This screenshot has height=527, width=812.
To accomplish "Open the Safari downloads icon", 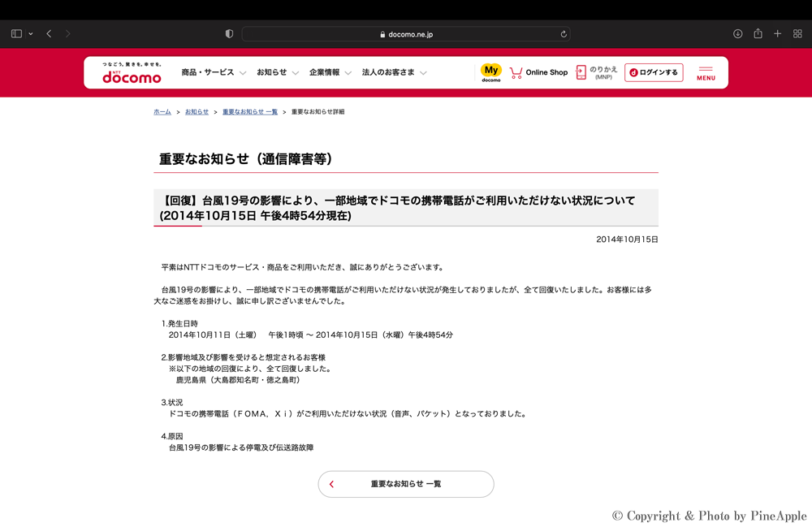I will (737, 34).
